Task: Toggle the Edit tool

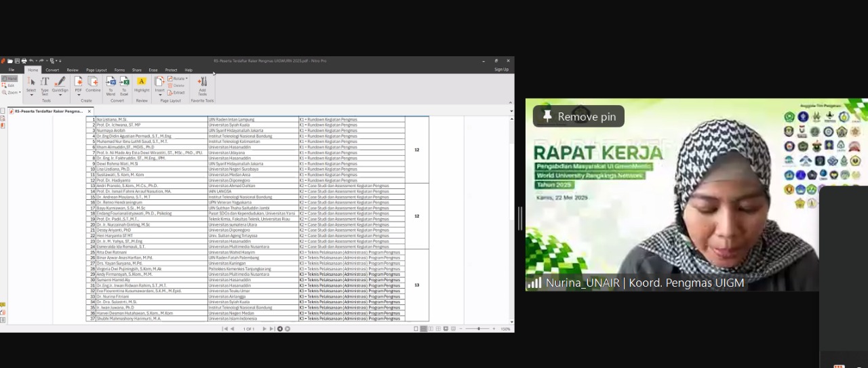Action: point(9,85)
